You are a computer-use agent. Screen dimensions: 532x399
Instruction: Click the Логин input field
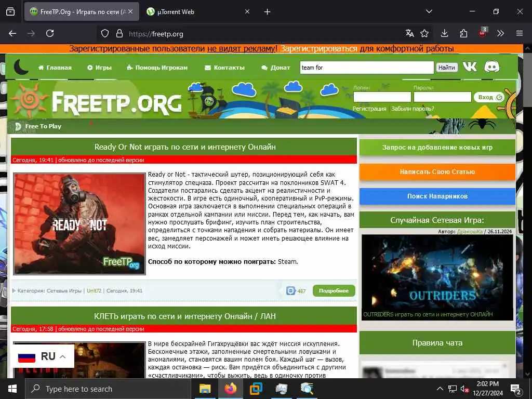click(382, 97)
